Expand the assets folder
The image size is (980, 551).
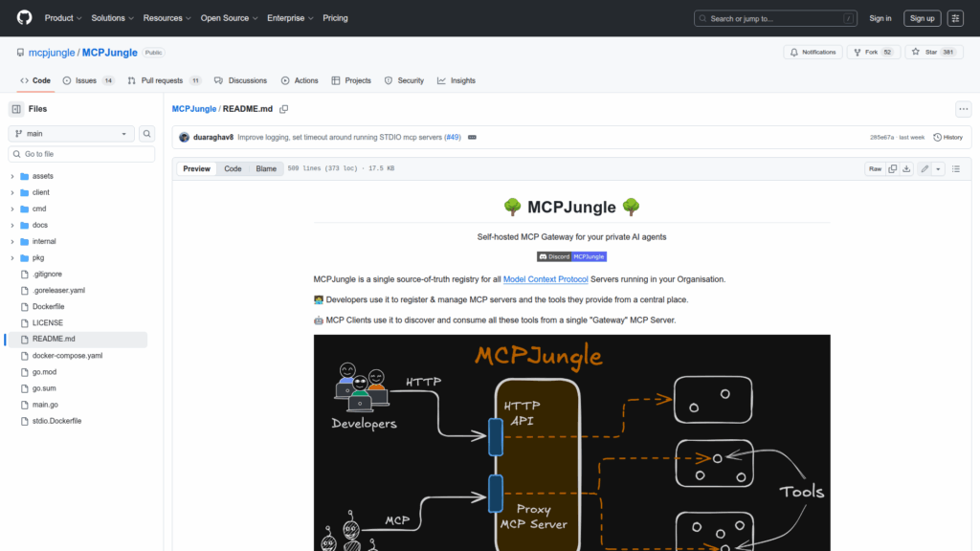(x=42, y=176)
